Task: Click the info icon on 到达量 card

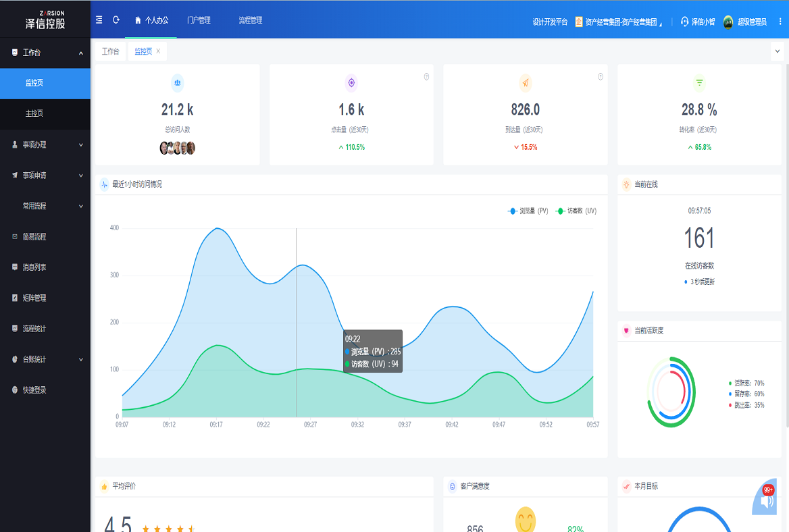Action: [x=601, y=77]
